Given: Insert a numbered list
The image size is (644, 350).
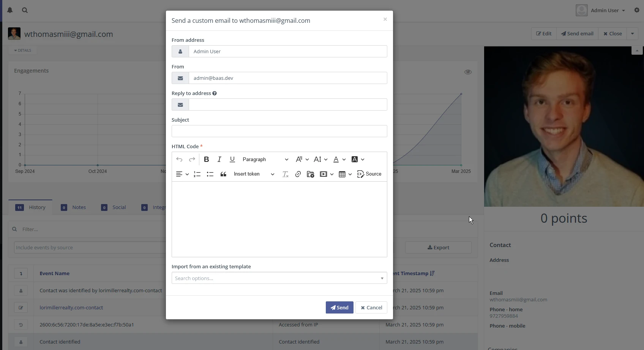Looking at the screenshot, I should pos(197,174).
